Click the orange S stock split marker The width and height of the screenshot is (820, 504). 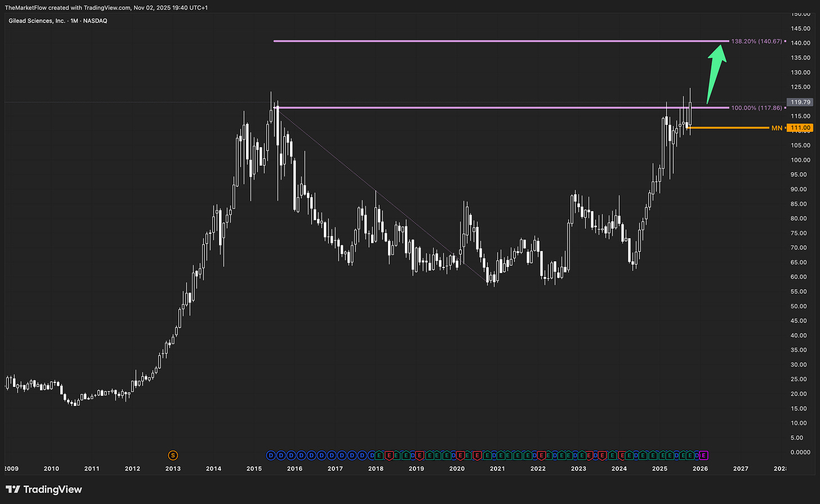tap(173, 454)
